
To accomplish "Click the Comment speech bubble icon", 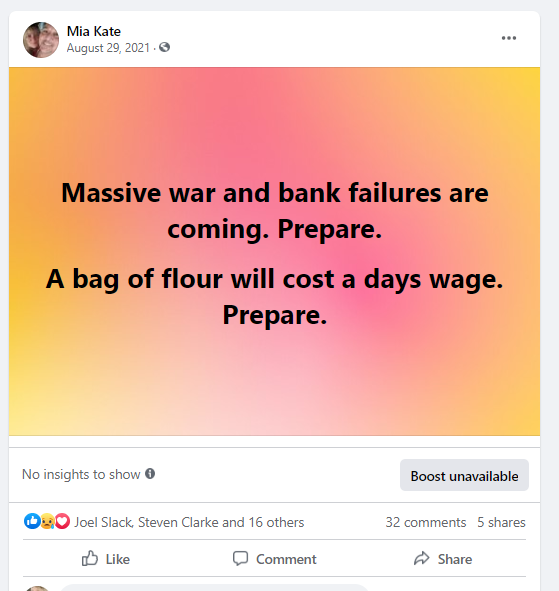I will pos(240,558).
